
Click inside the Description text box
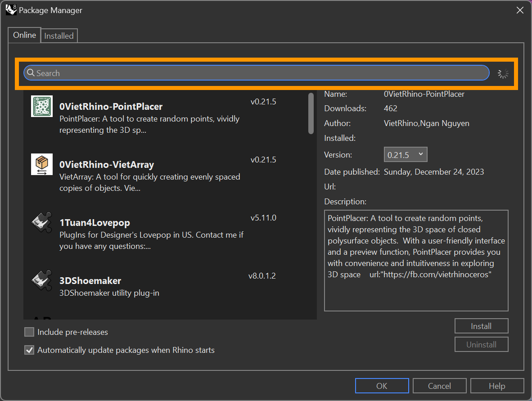pyautogui.click(x=416, y=261)
